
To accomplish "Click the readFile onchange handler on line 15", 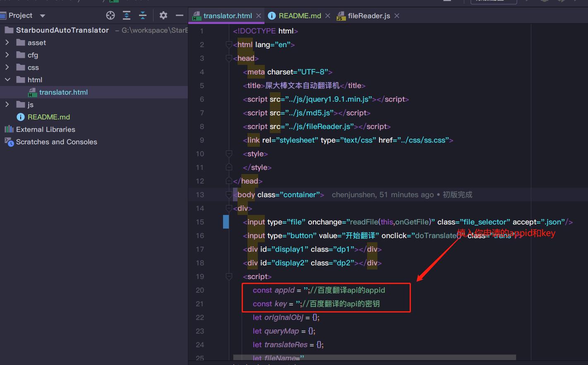I will tap(390, 222).
